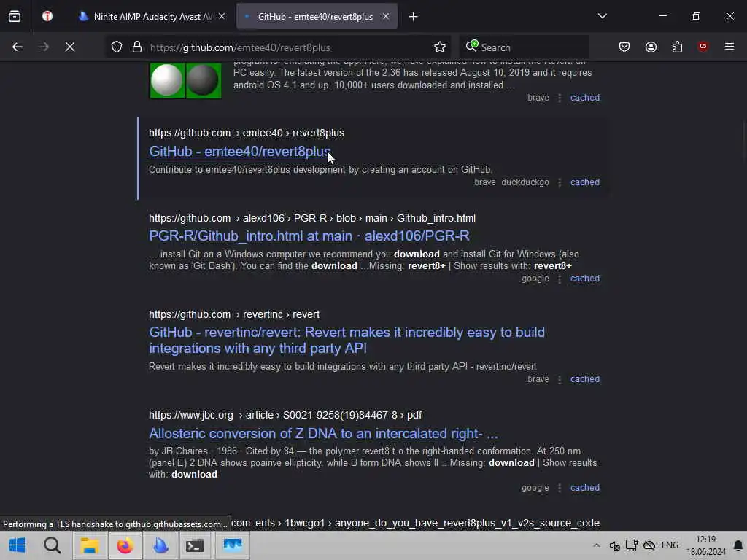Click 'https://www.jbc.org' breadcrumb text
The width and height of the screenshot is (747, 560).
[191, 415]
